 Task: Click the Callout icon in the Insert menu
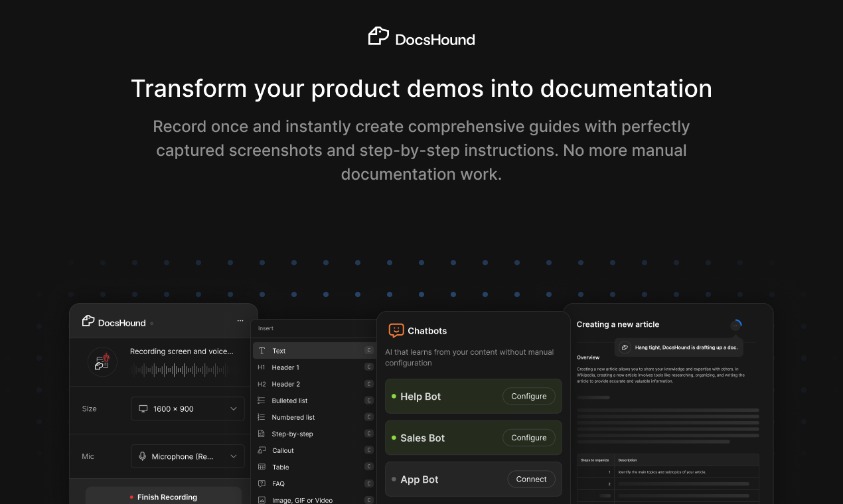pyautogui.click(x=262, y=450)
